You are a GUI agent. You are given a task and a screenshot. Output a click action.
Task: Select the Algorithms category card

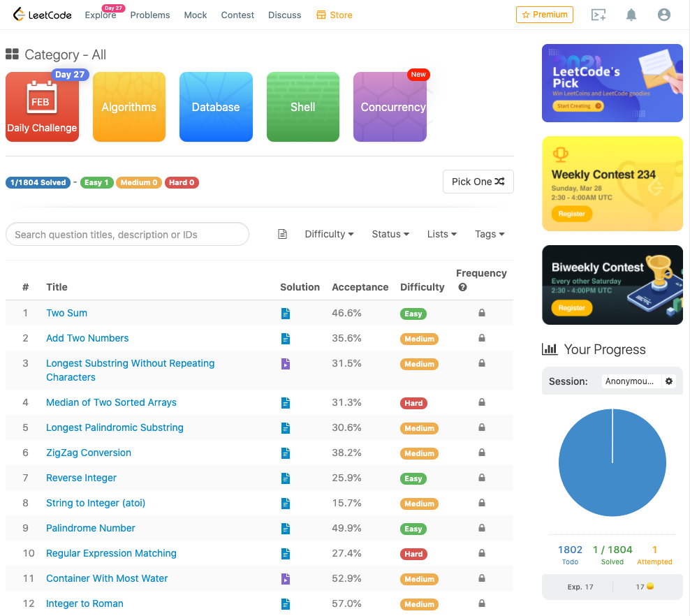tap(129, 107)
